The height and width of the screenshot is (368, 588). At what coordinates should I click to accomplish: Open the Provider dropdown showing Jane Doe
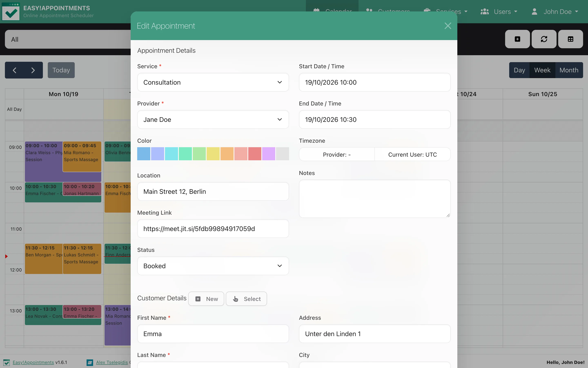point(213,120)
